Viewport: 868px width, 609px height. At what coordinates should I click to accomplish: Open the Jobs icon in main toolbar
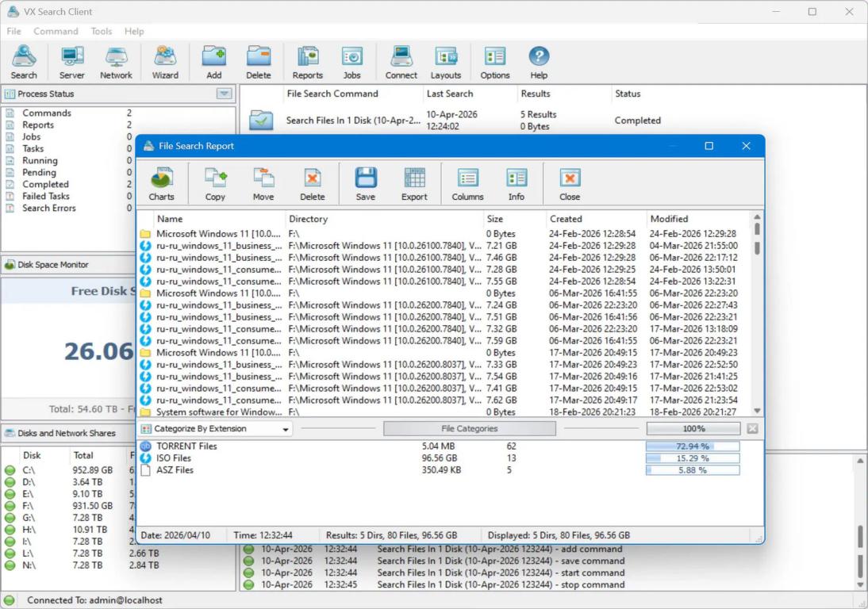[x=351, y=63]
